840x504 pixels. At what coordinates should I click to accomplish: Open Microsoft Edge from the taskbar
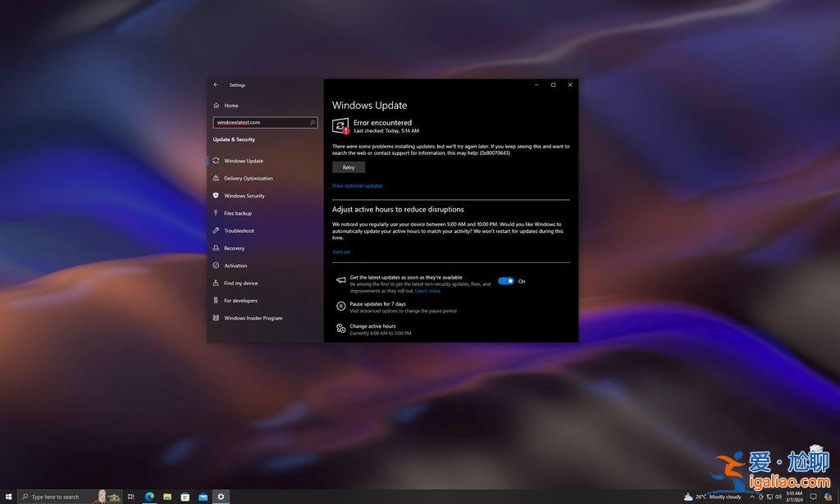click(149, 497)
